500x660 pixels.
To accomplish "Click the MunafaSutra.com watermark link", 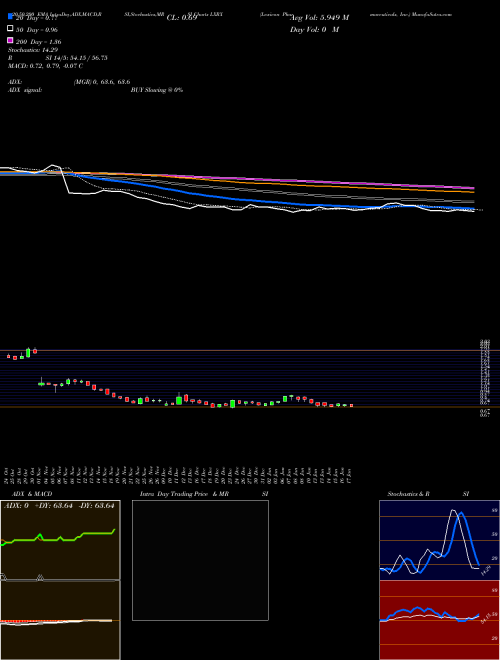I will pos(433,14).
